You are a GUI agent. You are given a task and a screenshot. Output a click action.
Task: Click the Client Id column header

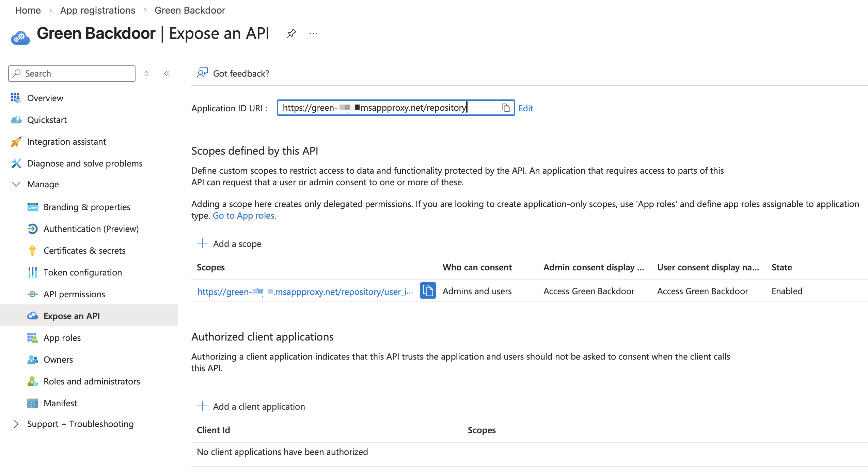[x=214, y=430]
